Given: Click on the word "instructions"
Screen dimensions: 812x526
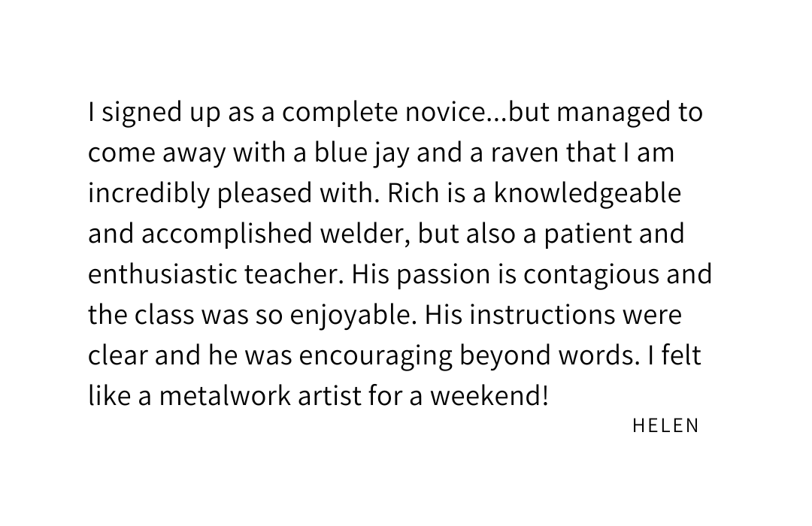Looking at the screenshot, I should pos(542,314).
